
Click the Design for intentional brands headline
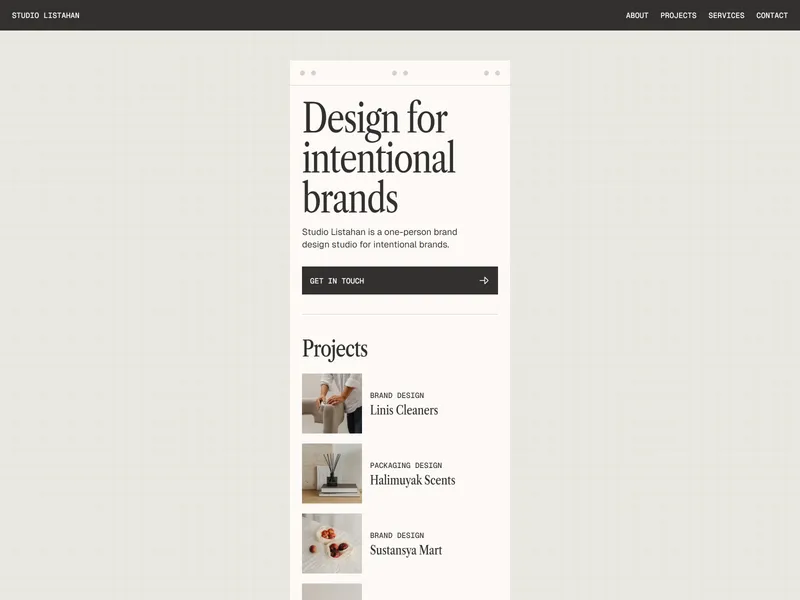pyautogui.click(x=379, y=157)
